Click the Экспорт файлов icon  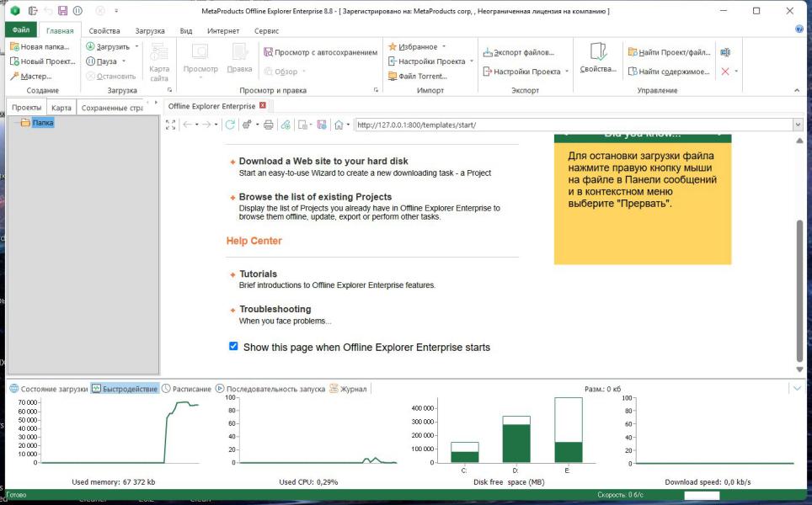[x=487, y=52]
